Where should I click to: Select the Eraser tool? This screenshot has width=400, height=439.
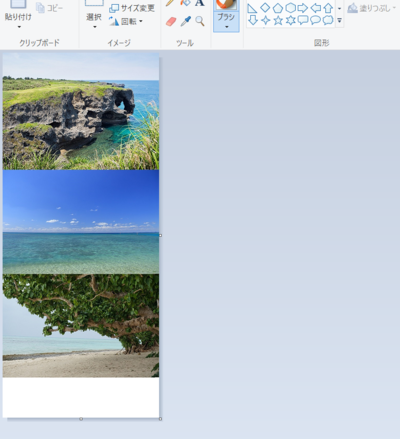click(x=171, y=22)
